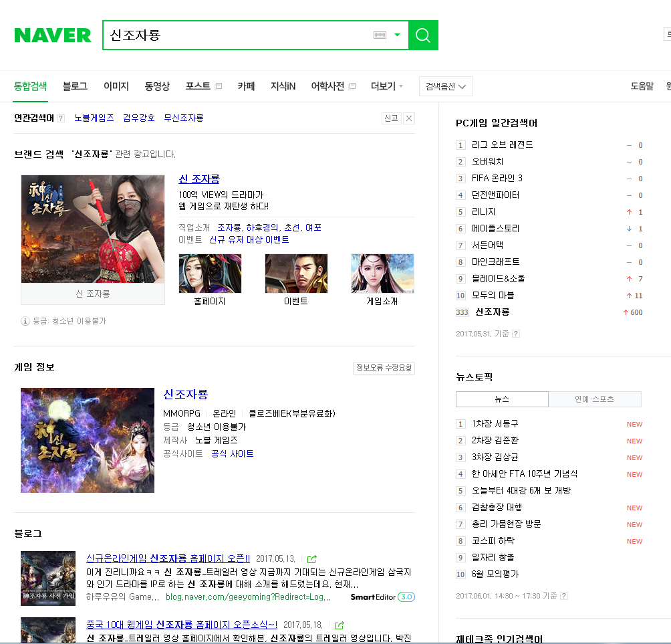
Task: Click 신조자룡 at rank 333
Action: point(493,312)
